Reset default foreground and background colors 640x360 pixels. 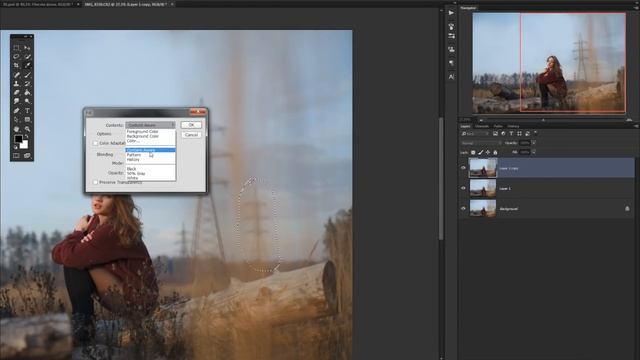[x=16, y=147]
